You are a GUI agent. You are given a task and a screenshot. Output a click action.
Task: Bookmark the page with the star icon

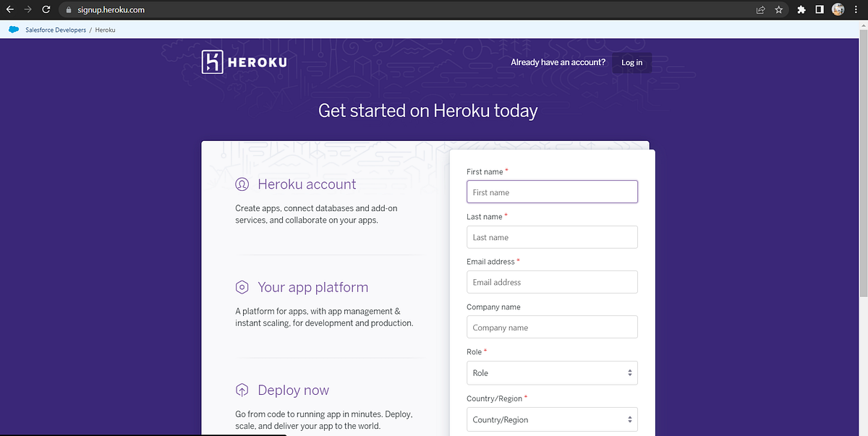click(778, 9)
